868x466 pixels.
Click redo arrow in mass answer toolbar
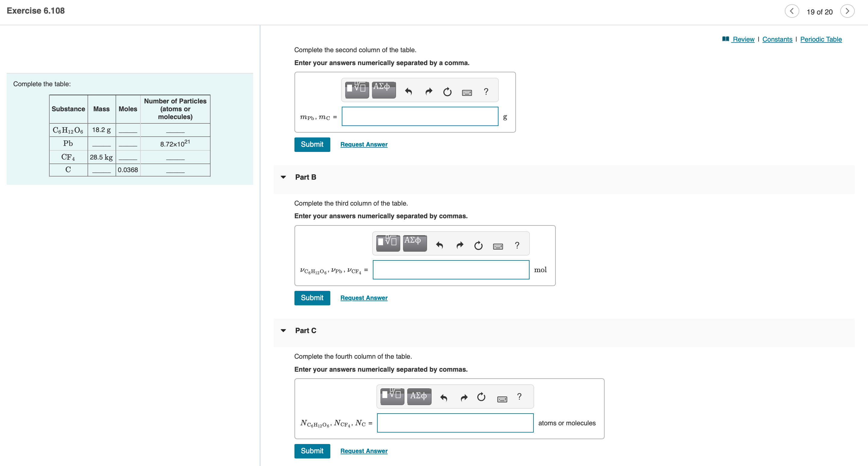coord(429,91)
